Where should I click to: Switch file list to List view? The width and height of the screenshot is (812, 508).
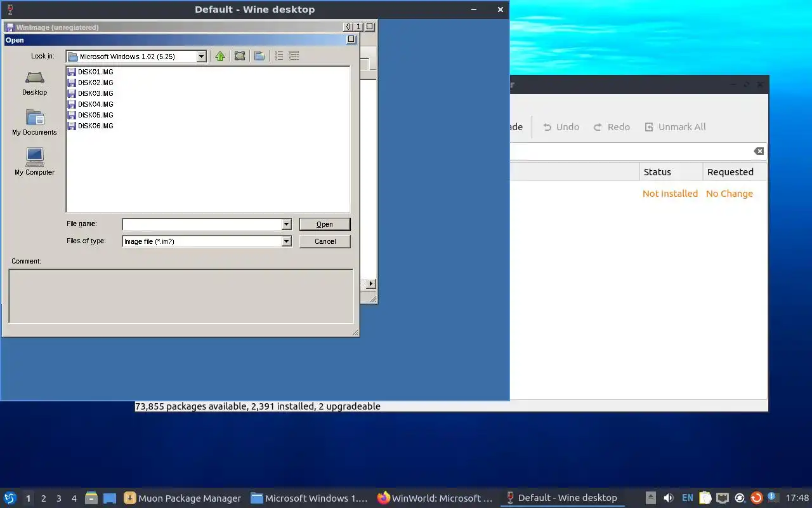tap(278, 56)
